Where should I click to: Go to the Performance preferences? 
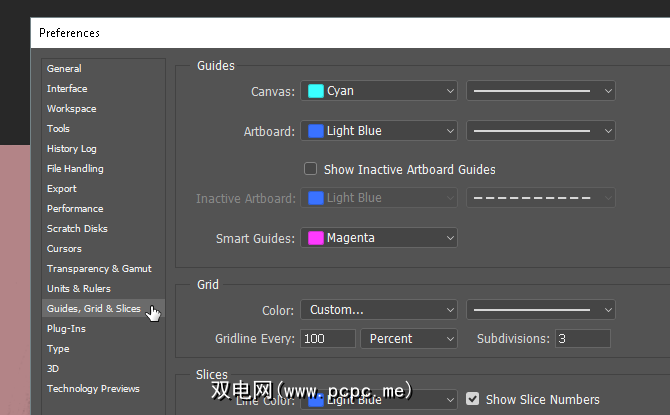coord(75,209)
